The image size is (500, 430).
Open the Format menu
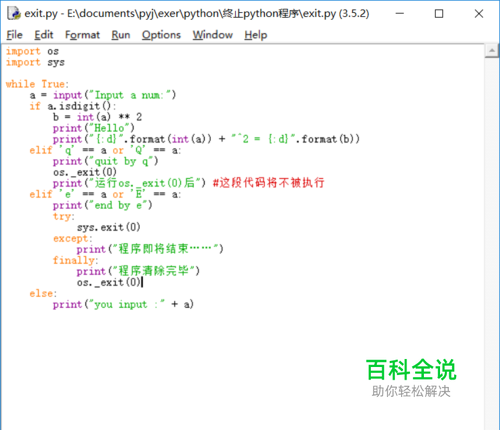coord(82,35)
